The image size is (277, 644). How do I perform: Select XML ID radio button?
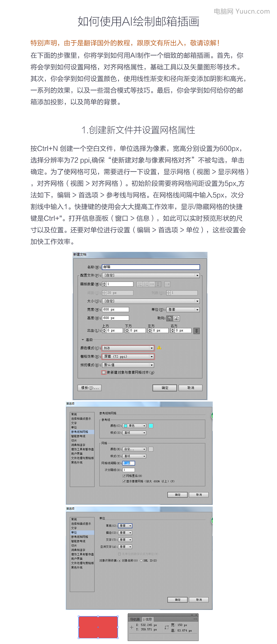141,561
